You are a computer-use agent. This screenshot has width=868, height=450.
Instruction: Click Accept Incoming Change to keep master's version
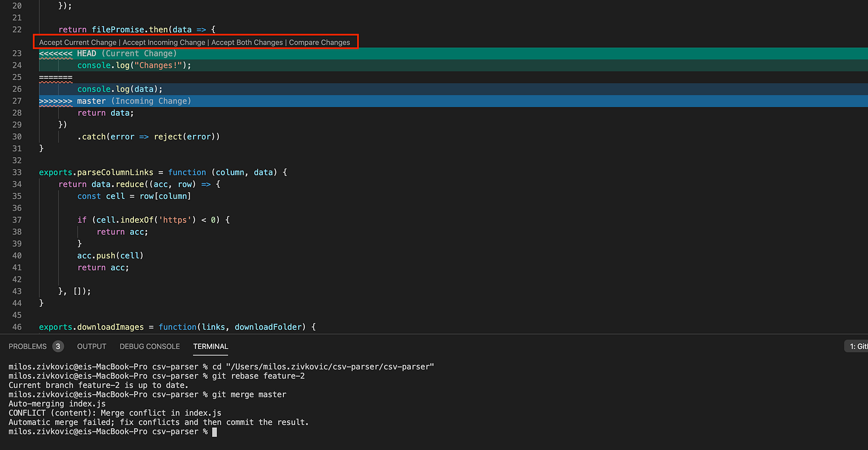tap(163, 42)
